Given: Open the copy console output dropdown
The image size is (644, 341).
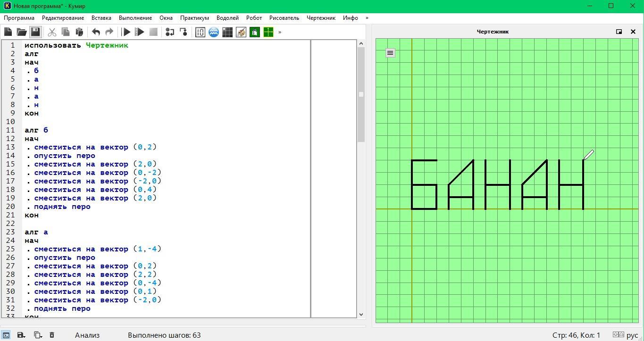Looking at the screenshot, I should click(x=38, y=335).
